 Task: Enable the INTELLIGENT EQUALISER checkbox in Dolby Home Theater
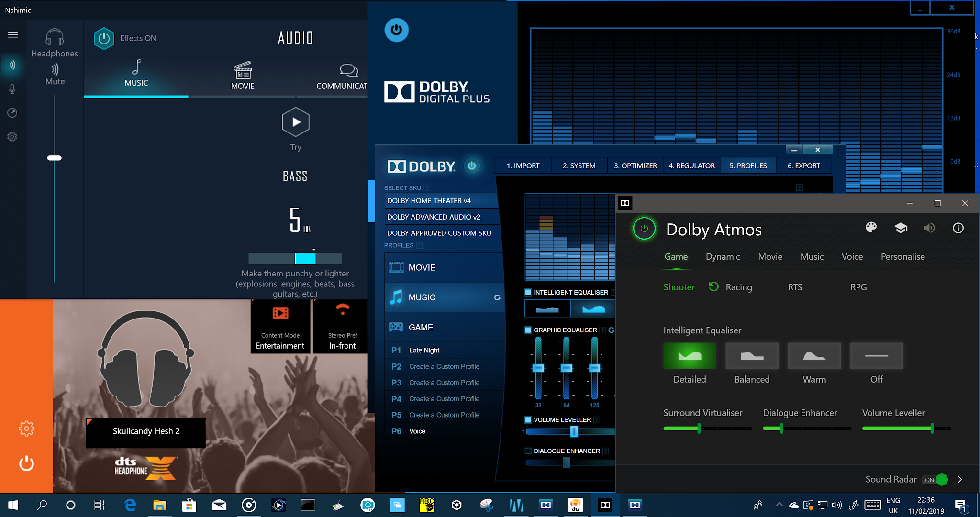click(x=528, y=292)
